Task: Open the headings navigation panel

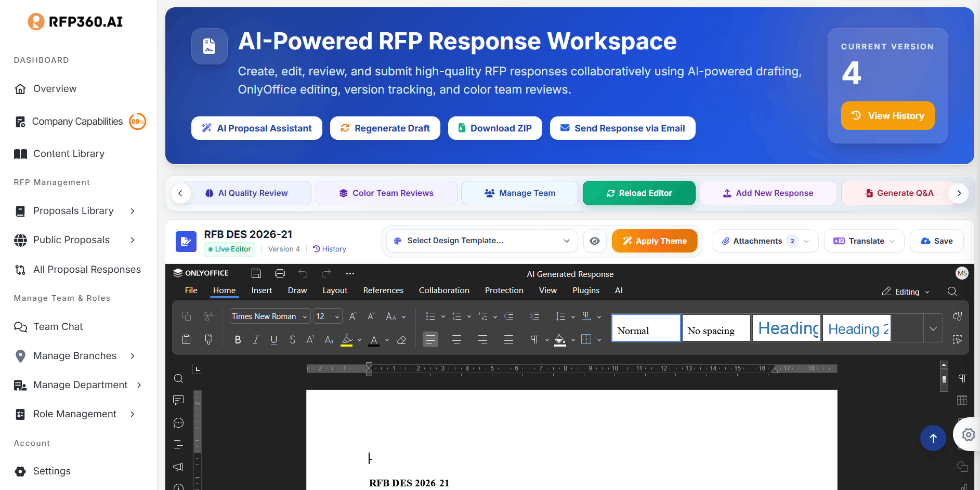Action: (x=178, y=444)
